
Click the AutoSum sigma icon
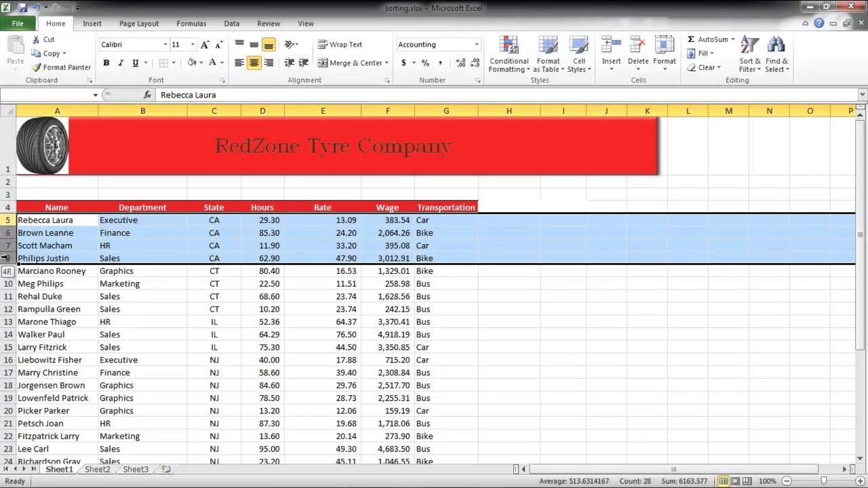pos(691,39)
